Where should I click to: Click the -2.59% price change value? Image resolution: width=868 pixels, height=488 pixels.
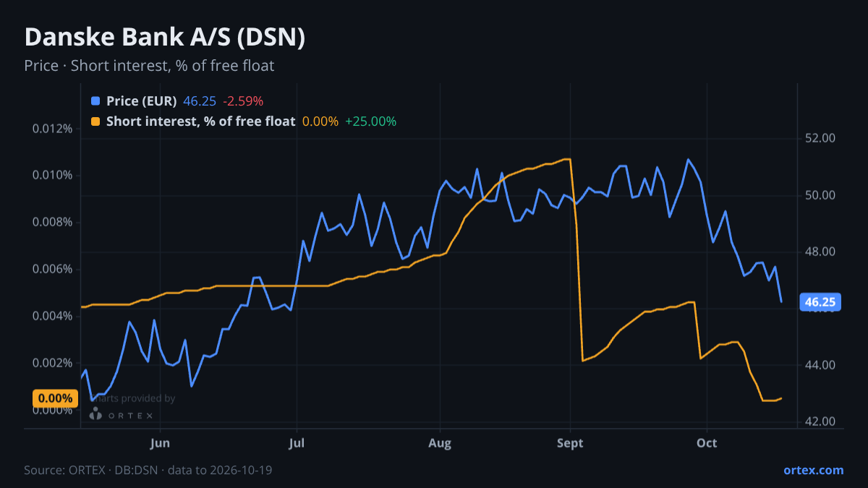point(243,100)
